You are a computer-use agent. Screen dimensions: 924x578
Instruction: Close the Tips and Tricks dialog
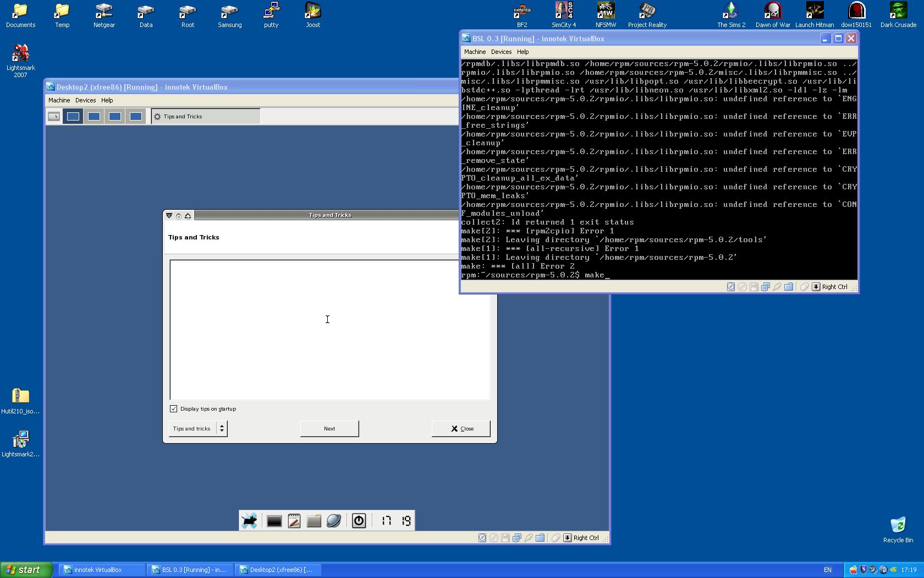click(x=461, y=429)
